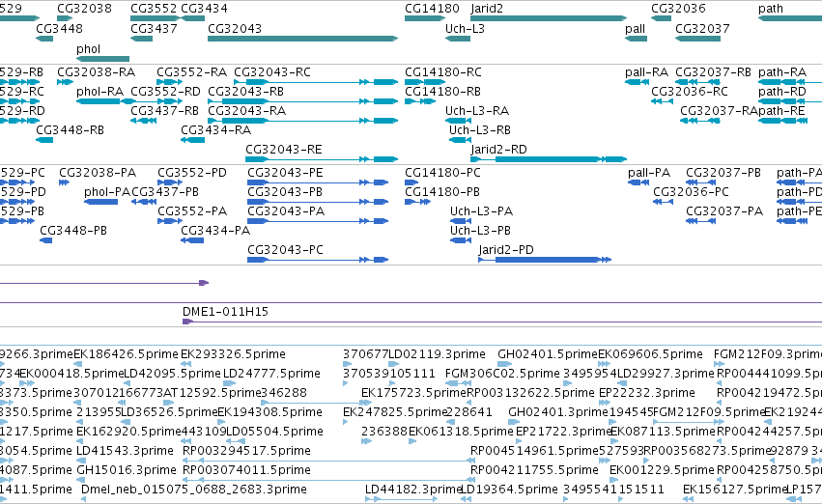
Task: Click EST GH15016.3prime
Action: tap(127, 470)
